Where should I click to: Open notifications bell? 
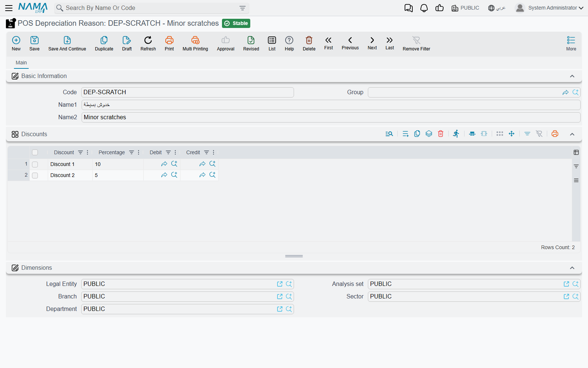(424, 8)
